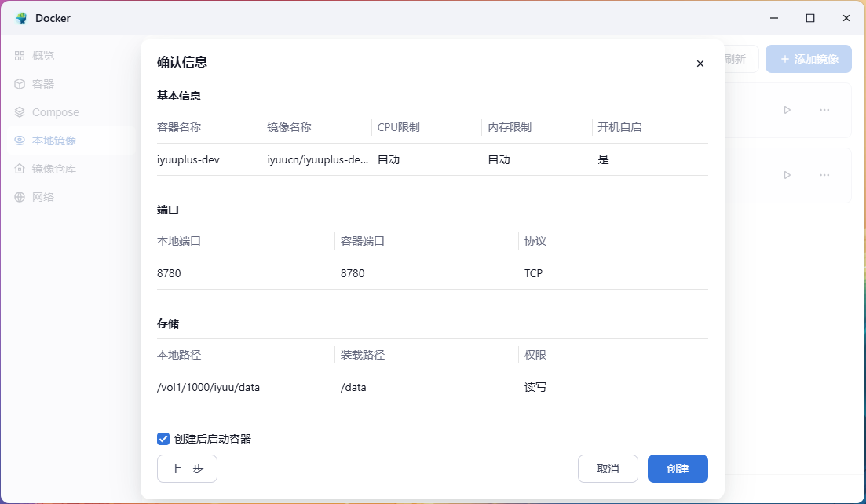Click the 存储 section heading
Viewport: 866px width, 504px height.
[x=168, y=323]
